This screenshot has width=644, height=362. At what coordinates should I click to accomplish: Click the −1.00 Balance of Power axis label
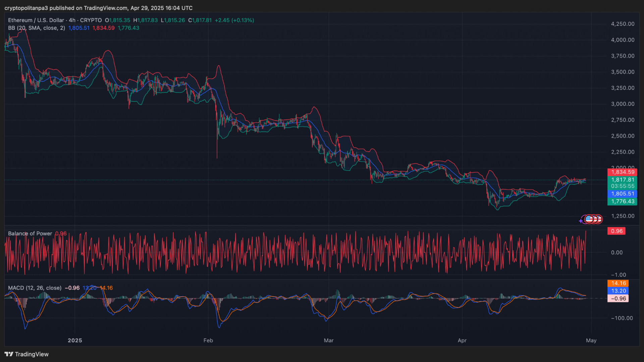(x=618, y=275)
